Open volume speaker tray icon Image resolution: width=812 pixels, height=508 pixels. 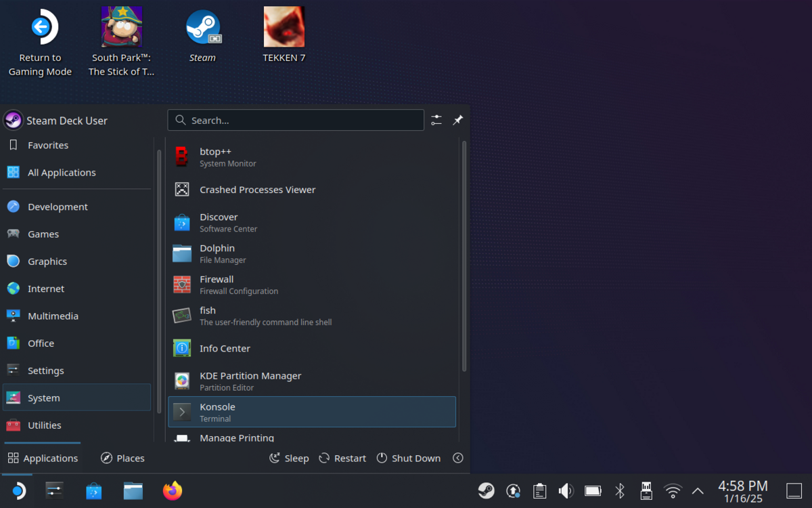(566, 490)
